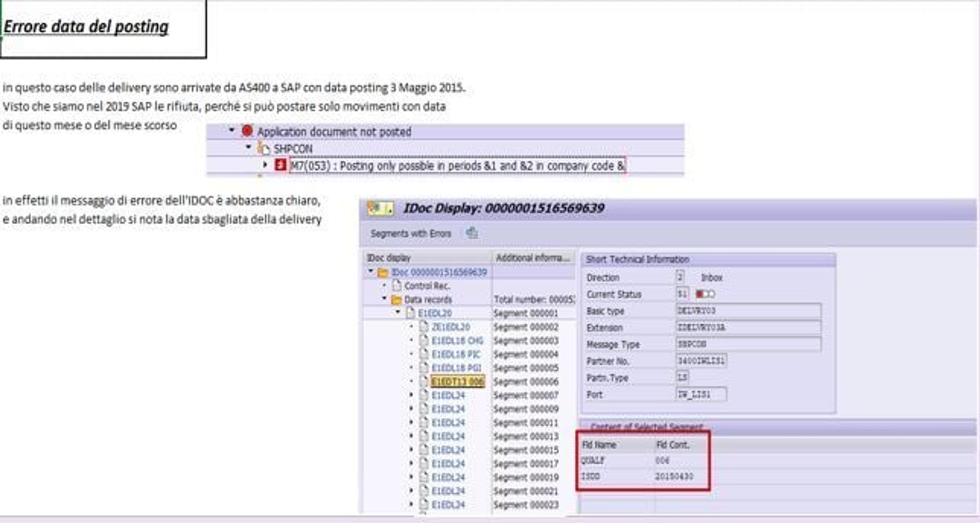Click the Segments with Errors button
980x523 pixels.
[x=411, y=233]
